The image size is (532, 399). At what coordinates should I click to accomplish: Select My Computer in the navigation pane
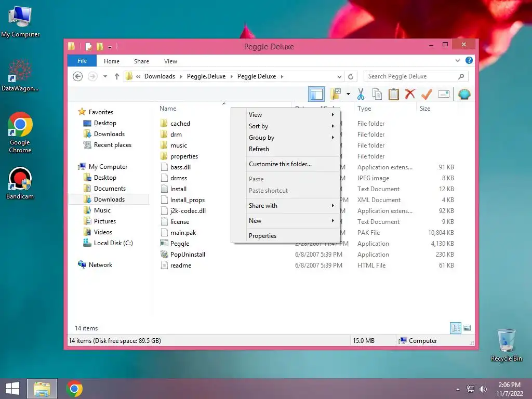click(x=108, y=167)
